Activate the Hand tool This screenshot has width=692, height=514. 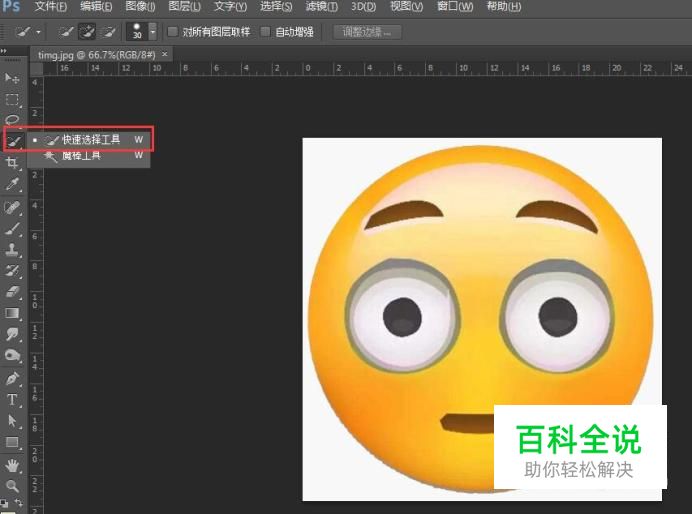(12, 465)
